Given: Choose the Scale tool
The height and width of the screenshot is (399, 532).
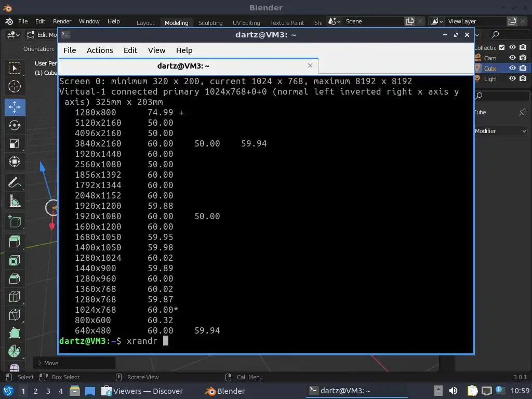Looking at the screenshot, I should (x=15, y=143).
